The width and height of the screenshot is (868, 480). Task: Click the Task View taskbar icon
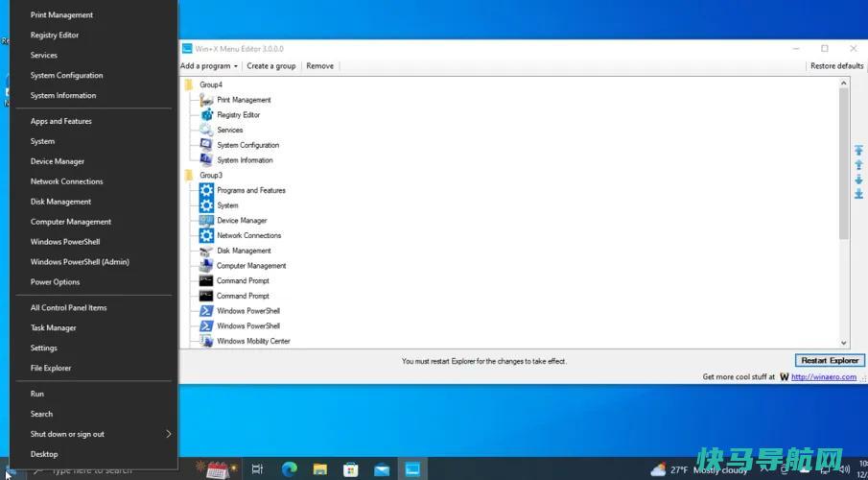(x=257, y=469)
